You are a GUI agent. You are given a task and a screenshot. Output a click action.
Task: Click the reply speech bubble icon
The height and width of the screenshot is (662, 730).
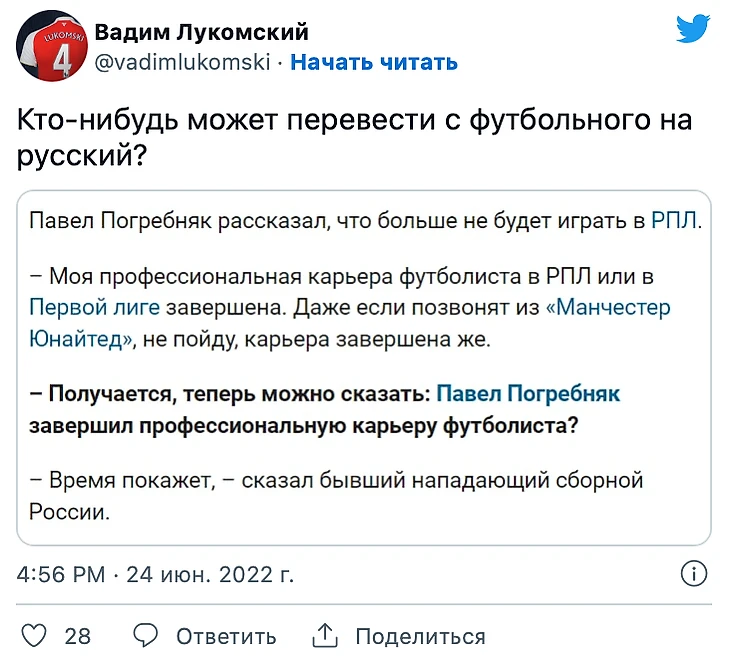tap(147, 636)
